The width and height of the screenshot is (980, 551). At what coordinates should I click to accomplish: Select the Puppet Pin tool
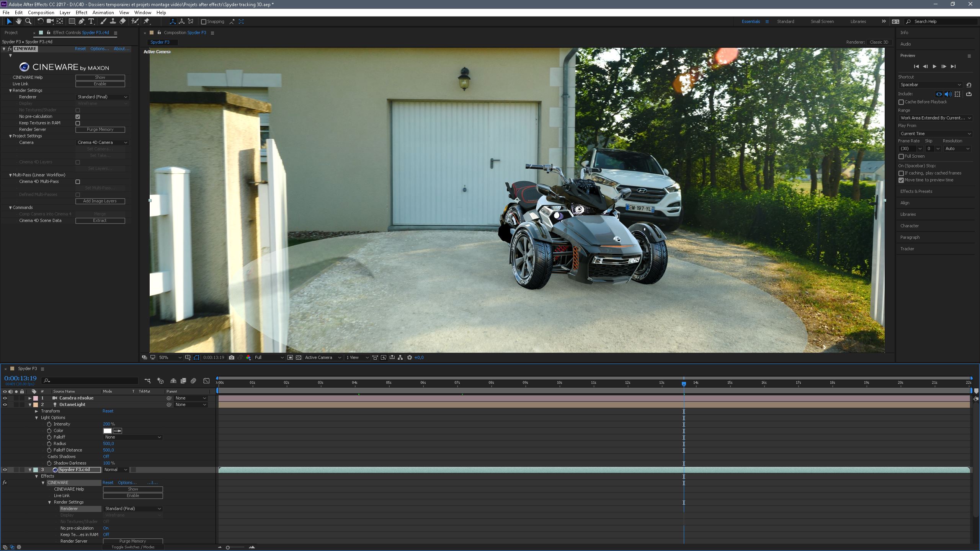pos(147,21)
